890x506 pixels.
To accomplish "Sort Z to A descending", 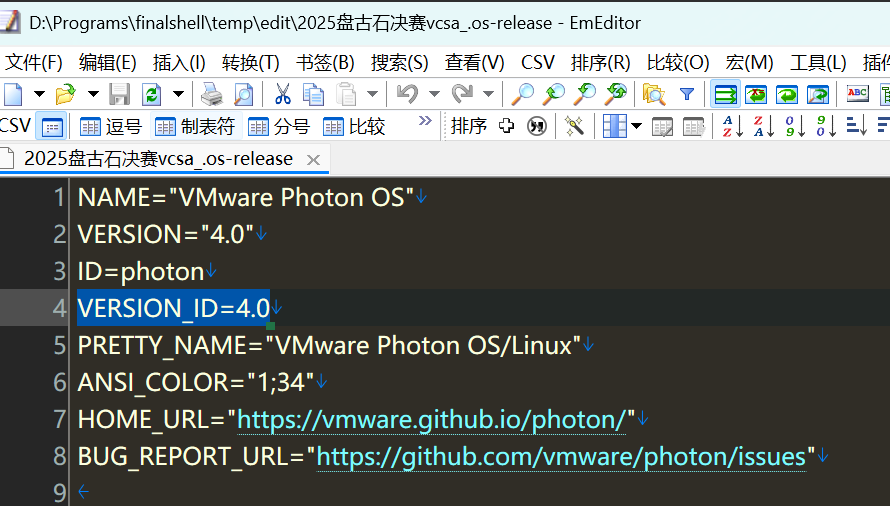I will coord(763,126).
